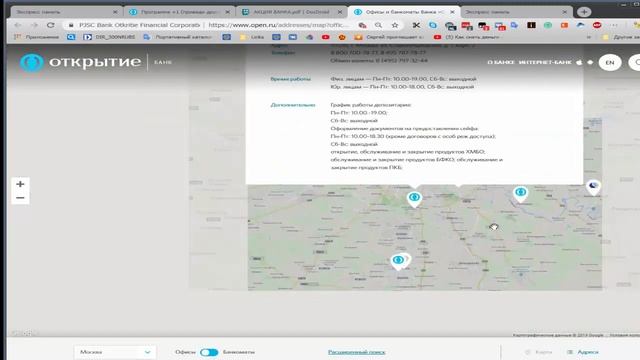
Task: Open the Интернет-банк menu item
Action: pos(545,62)
